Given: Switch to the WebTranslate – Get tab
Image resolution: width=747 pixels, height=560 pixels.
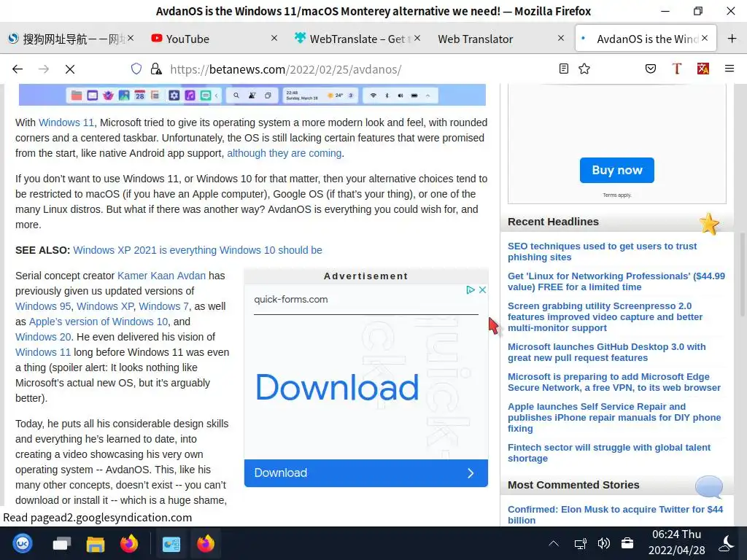Looking at the screenshot, I should pos(357,39).
